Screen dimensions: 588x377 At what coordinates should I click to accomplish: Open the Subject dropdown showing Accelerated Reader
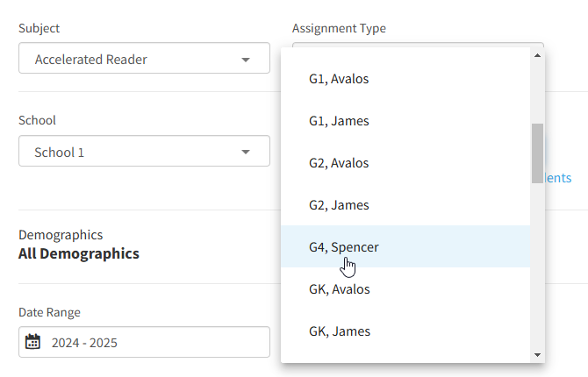pyautogui.click(x=144, y=58)
